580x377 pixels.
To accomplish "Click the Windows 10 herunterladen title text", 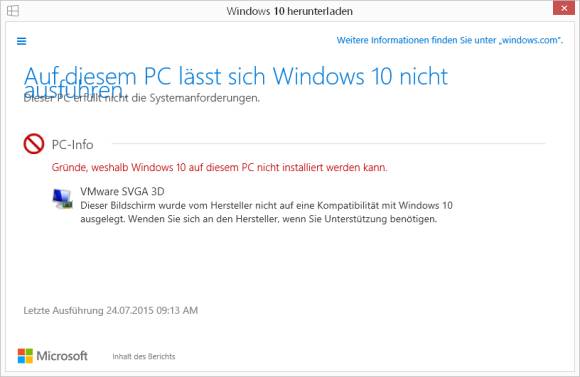I will point(290,11).
